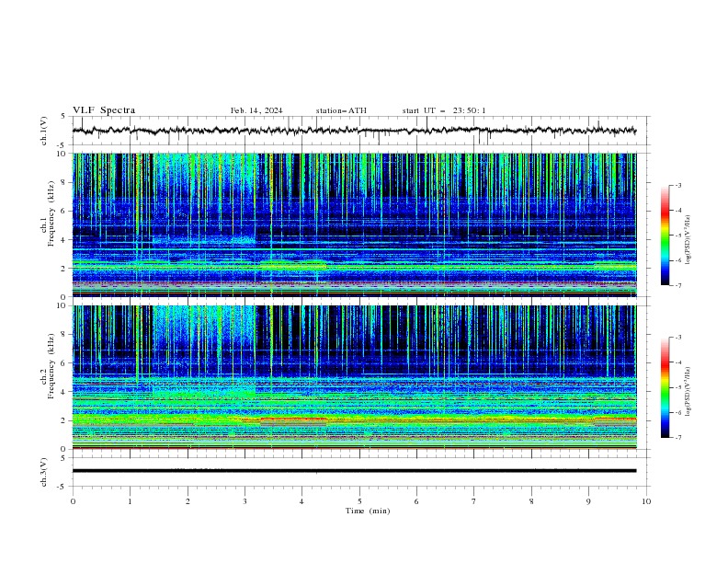This screenshot has width=728, height=563.
Task: Click the "8" kHz tick on ch.1 frequency axis
Action: 65,182
